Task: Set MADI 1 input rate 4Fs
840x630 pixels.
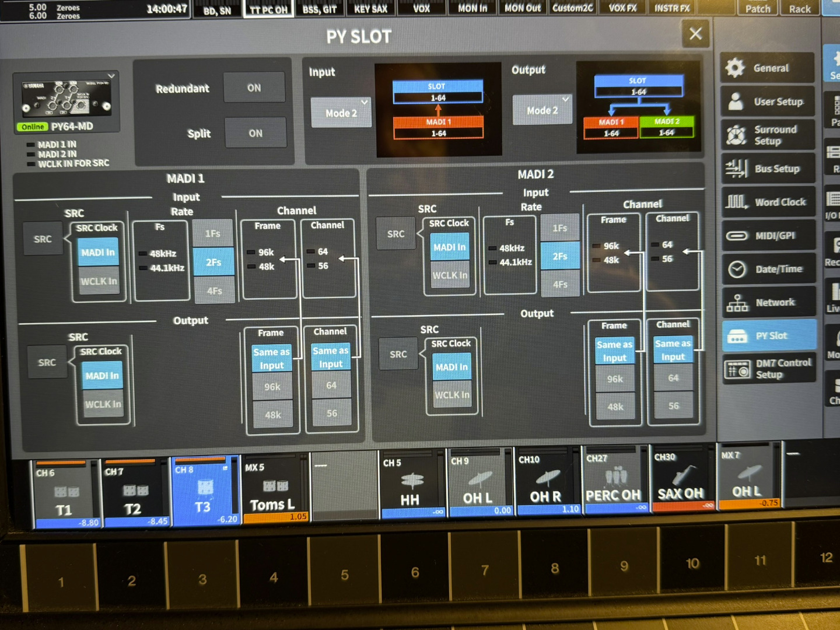Action: pyautogui.click(x=214, y=290)
